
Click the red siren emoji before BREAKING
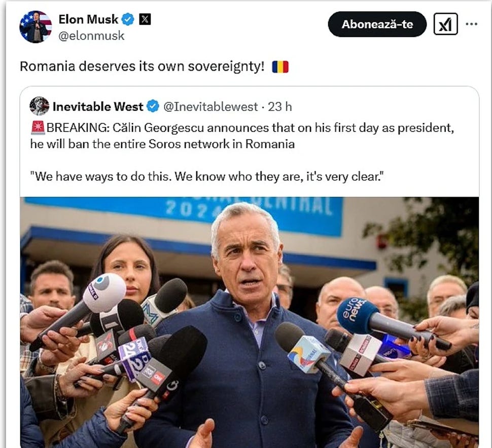(38, 128)
